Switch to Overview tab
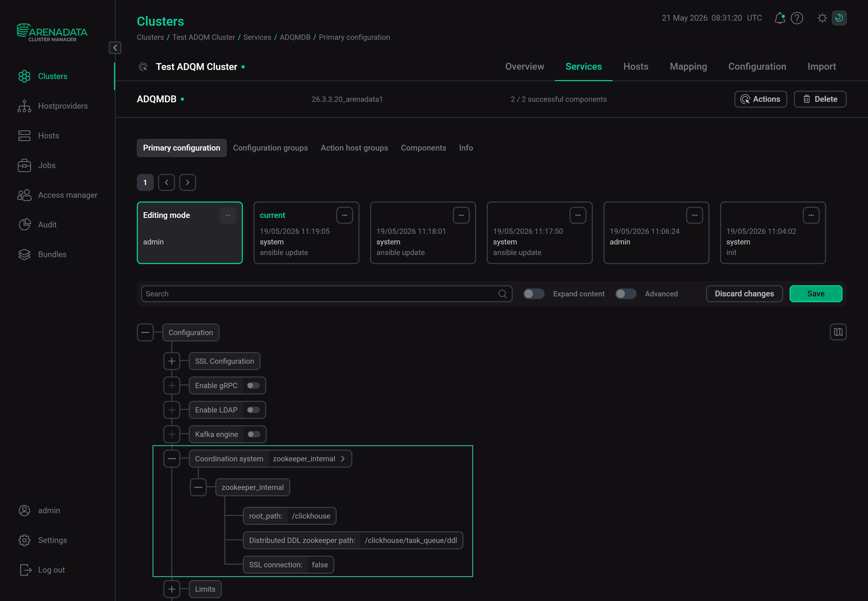Viewport: 868px width, 601px height. (525, 67)
